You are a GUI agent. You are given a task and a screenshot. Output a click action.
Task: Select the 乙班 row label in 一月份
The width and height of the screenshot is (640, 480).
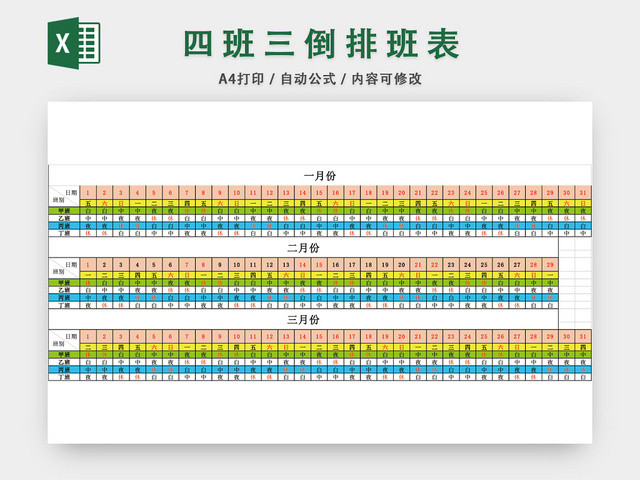click(64, 218)
